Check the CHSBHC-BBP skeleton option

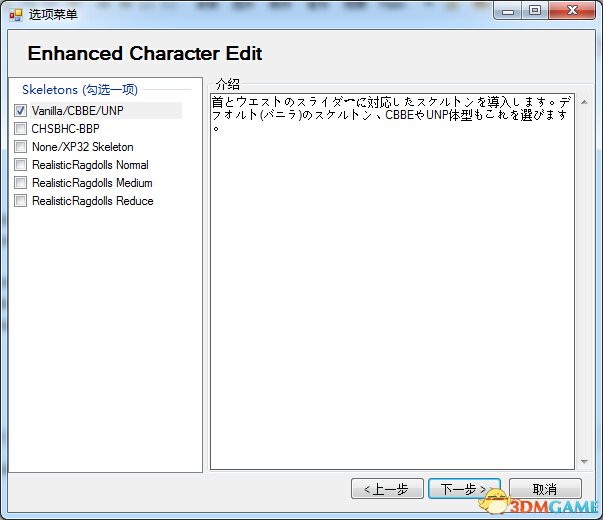20,128
